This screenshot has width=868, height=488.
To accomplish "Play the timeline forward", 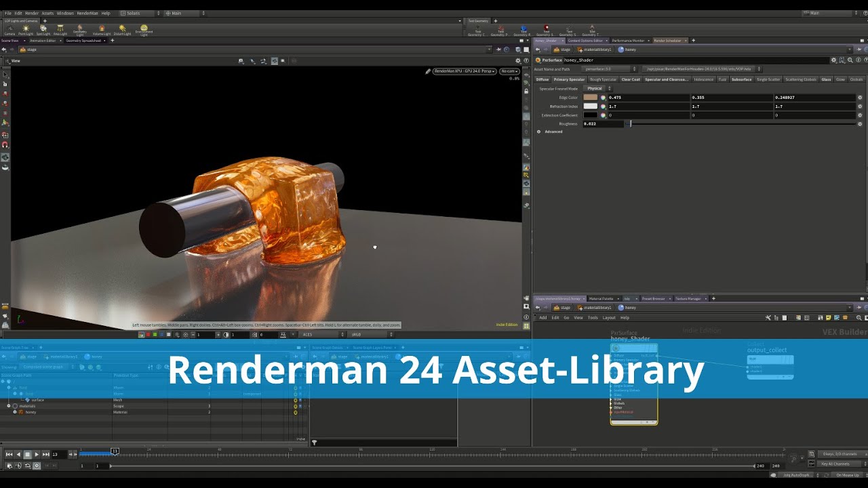I will (36, 454).
